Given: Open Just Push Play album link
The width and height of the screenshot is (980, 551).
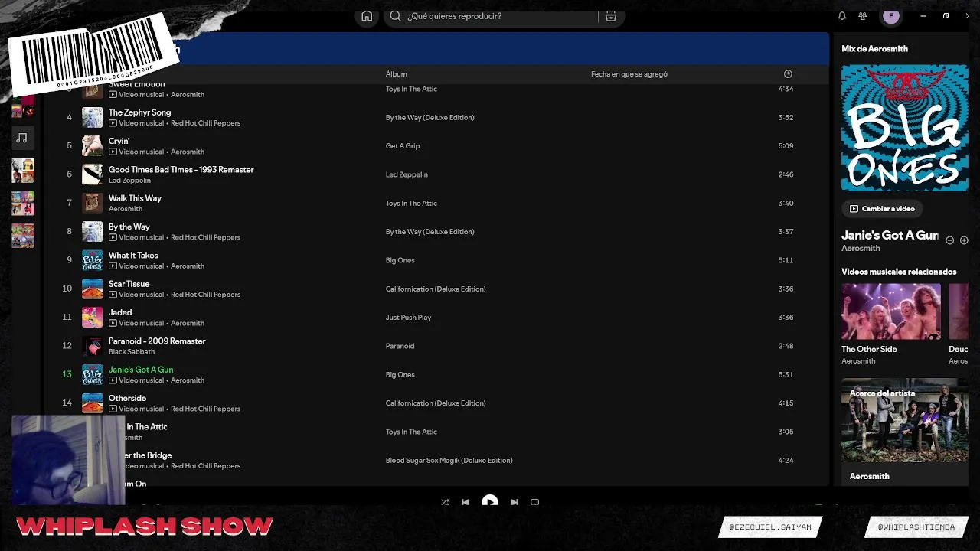Looking at the screenshot, I should pyautogui.click(x=408, y=318).
